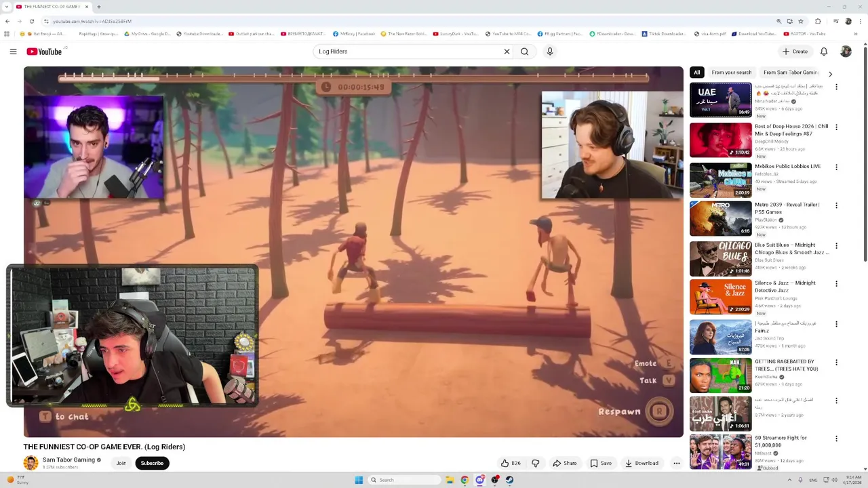Share the video
Viewport: 868px width, 488px height.
tap(564, 464)
